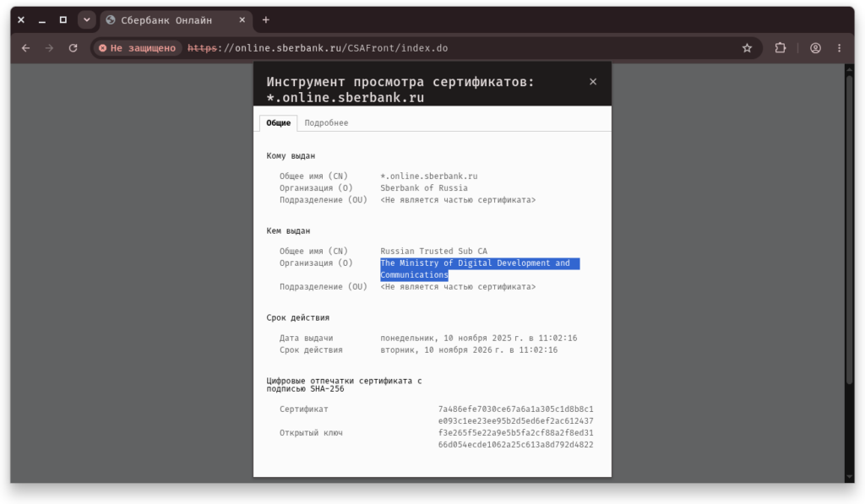The height and width of the screenshot is (504, 865).
Task: Click the 'Открытый ключ' label
Action: click(311, 433)
